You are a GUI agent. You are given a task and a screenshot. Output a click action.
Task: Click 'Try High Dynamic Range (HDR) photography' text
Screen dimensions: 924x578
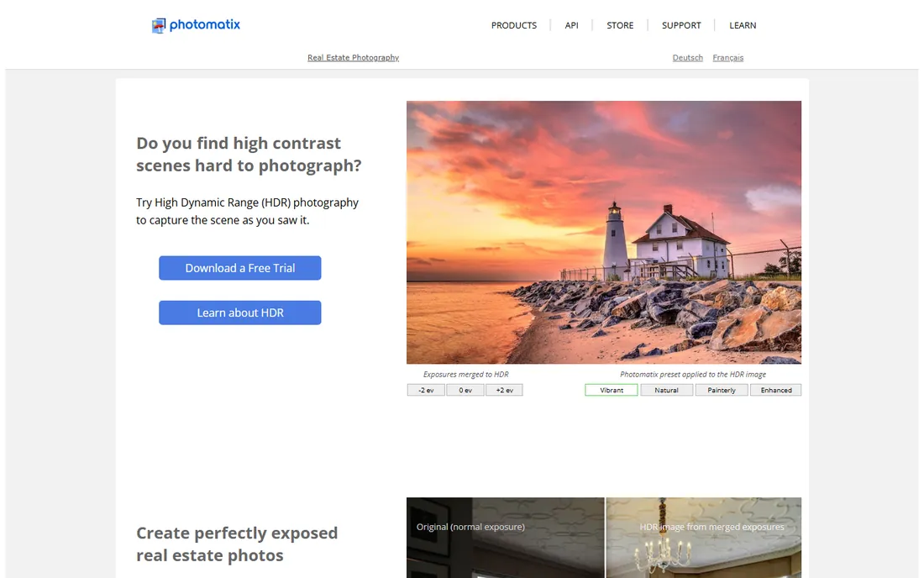point(248,202)
